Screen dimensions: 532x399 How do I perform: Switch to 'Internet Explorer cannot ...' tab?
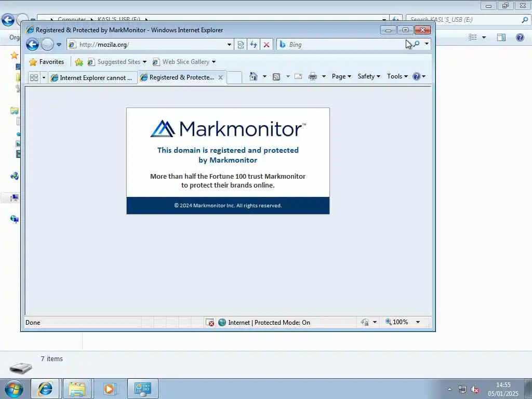tap(92, 78)
